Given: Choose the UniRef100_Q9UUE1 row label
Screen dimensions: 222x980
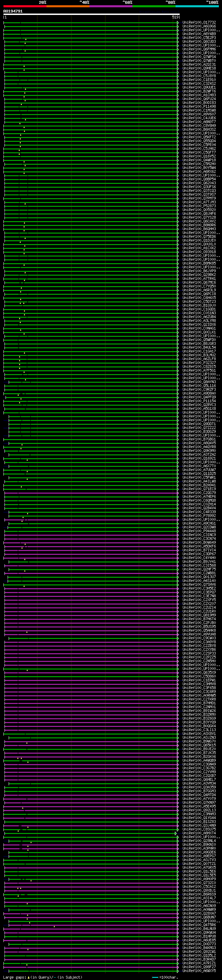Looking at the screenshot, I should pyautogui.click(x=199, y=88).
